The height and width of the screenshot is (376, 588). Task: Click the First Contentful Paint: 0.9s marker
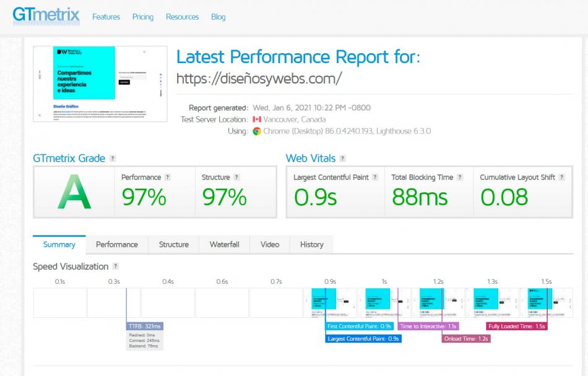pyautogui.click(x=359, y=326)
